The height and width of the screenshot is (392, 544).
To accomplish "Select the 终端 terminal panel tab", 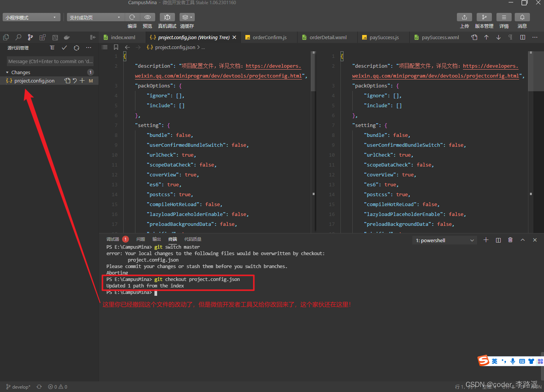I will click(x=173, y=239).
